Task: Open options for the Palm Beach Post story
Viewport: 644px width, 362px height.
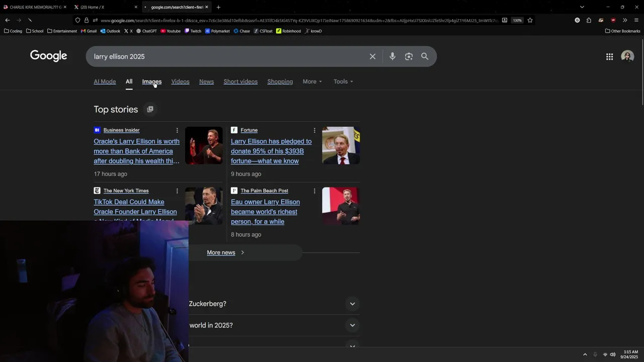Action: 314,191
